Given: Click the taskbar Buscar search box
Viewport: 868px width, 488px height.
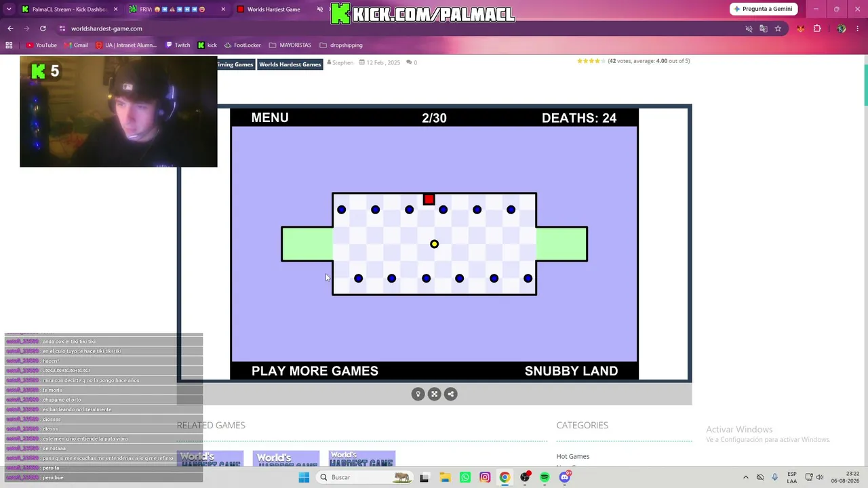Looking at the screenshot, I should click(364, 477).
